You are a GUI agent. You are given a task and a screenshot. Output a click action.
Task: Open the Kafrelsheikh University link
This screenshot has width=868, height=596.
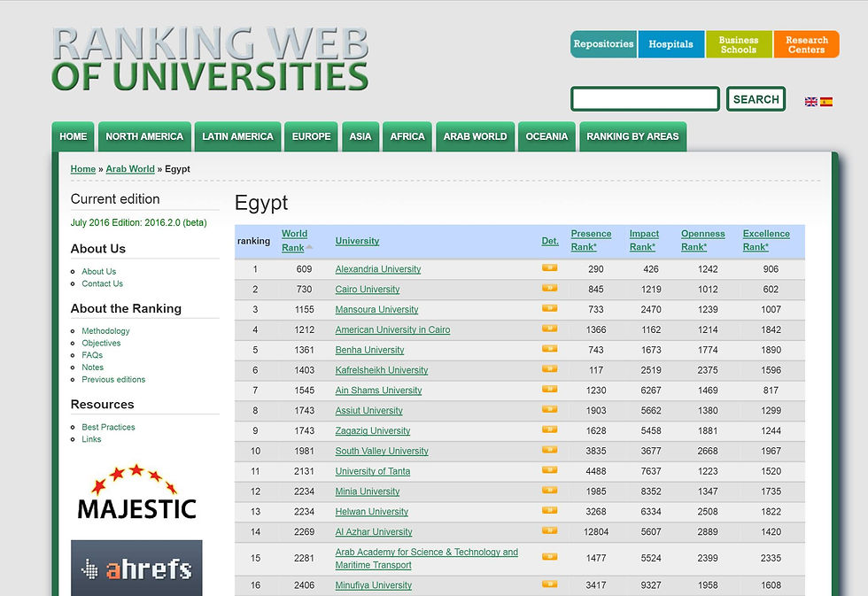click(x=382, y=370)
